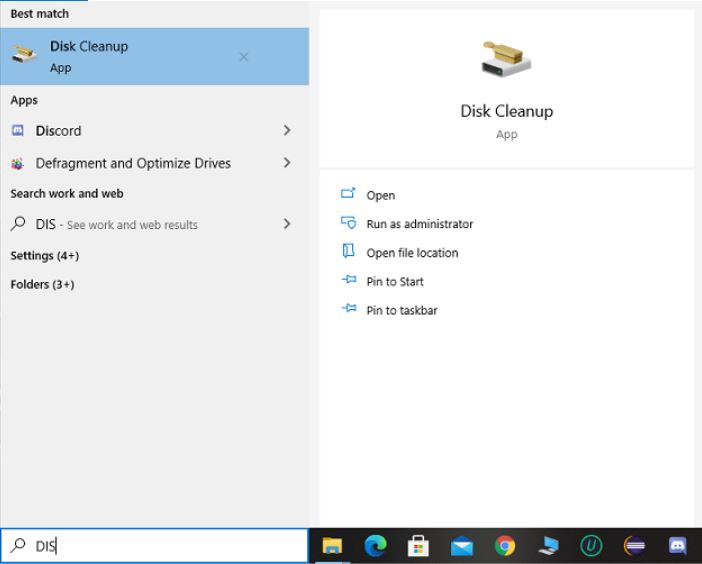Click the Disk Cleanup icon in best match
Screen dimensions: 702x564
(x=23, y=54)
